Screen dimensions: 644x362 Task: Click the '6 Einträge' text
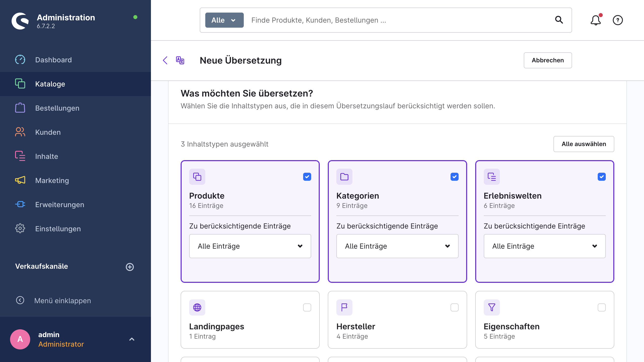coord(499,206)
